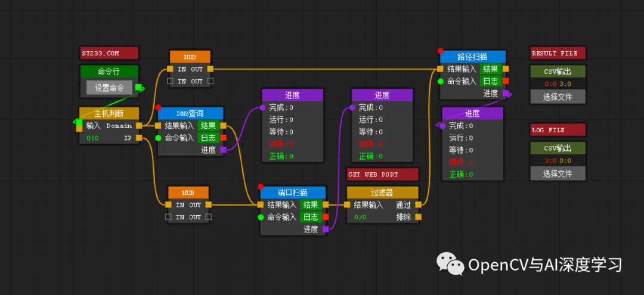The width and height of the screenshot is (644, 295).
Task: Select the IP output port on 主机判断 node
Action: point(138,138)
